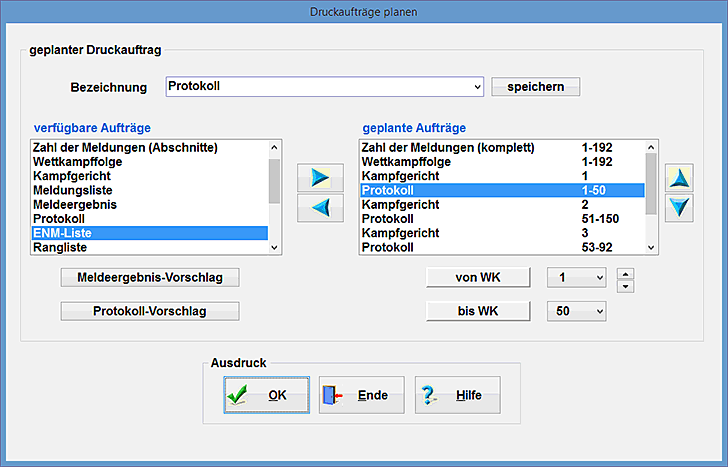728x467 pixels.
Task: Open Hilfe with question mark icon
Action: coord(457,395)
